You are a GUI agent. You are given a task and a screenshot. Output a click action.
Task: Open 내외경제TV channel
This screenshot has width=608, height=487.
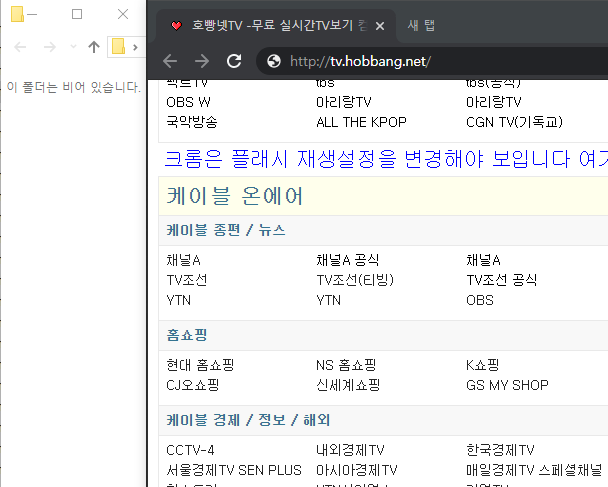click(x=351, y=450)
